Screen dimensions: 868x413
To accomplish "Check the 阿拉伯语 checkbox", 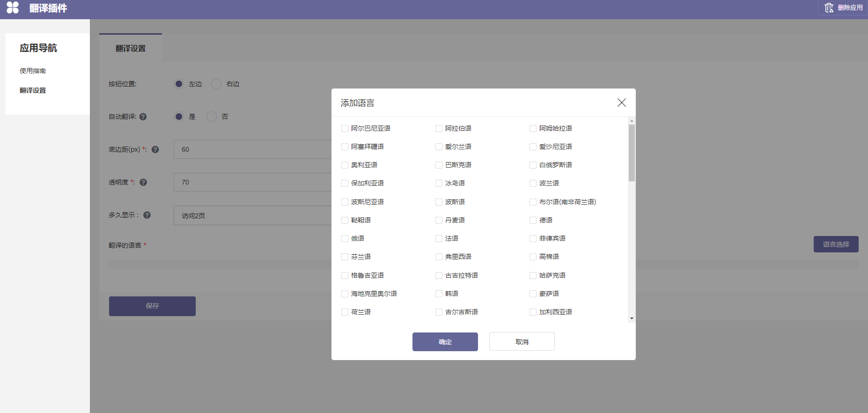I will 439,128.
